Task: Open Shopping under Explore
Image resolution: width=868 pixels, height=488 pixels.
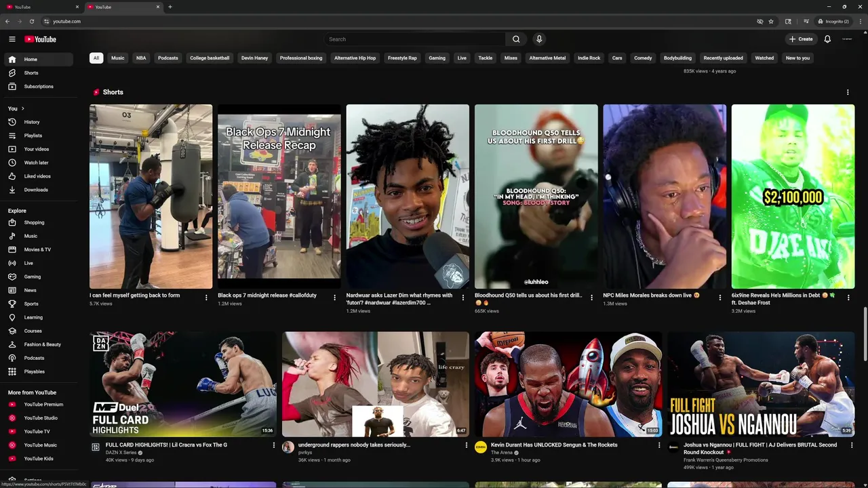Action: tap(38, 222)
